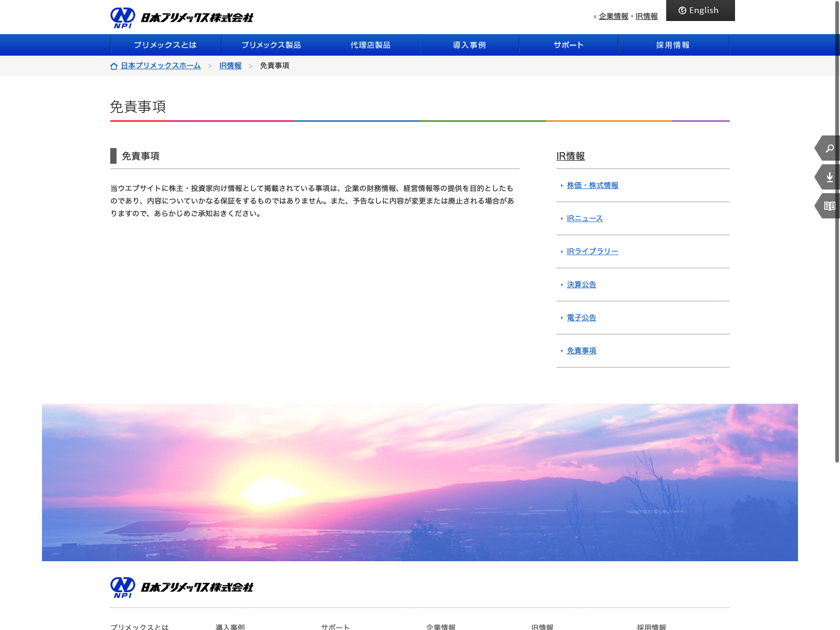
Task: Click the home icon in breadcrumb
Action: click(x=114, y=66)
